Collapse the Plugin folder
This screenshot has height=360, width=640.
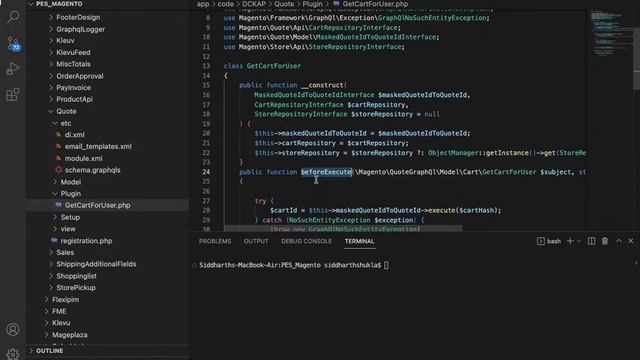[x=71, y=193]
